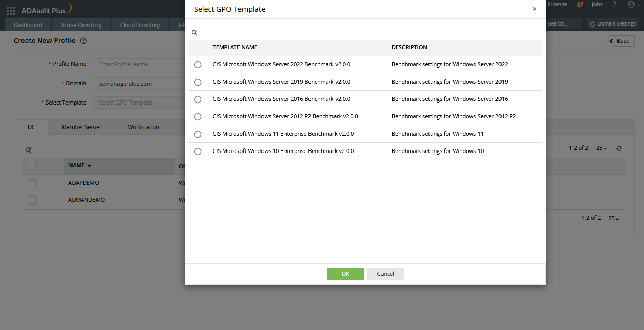Open the Active Directory menu
Image resolution: width=644 pixels, height=330 pixels.
click(81, 24)
